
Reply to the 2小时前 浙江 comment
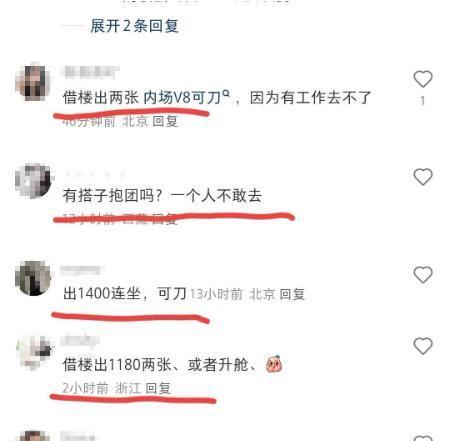[158, 388]
